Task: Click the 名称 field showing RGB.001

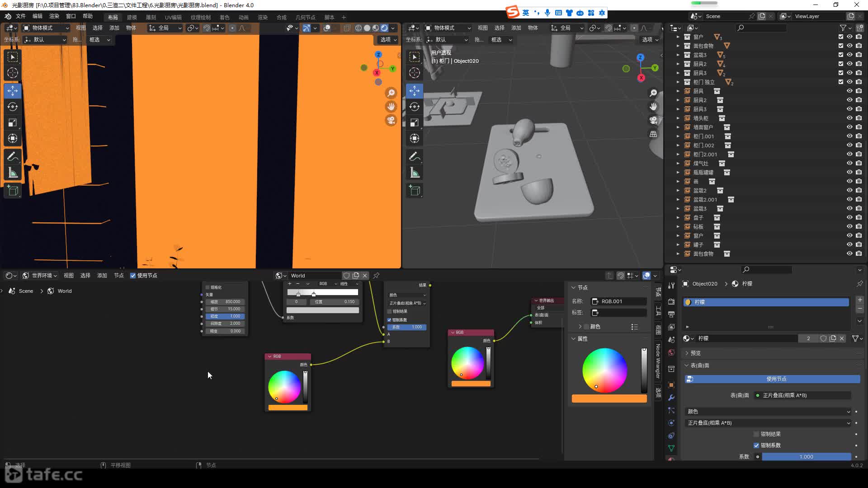Action: pos(619,301)
